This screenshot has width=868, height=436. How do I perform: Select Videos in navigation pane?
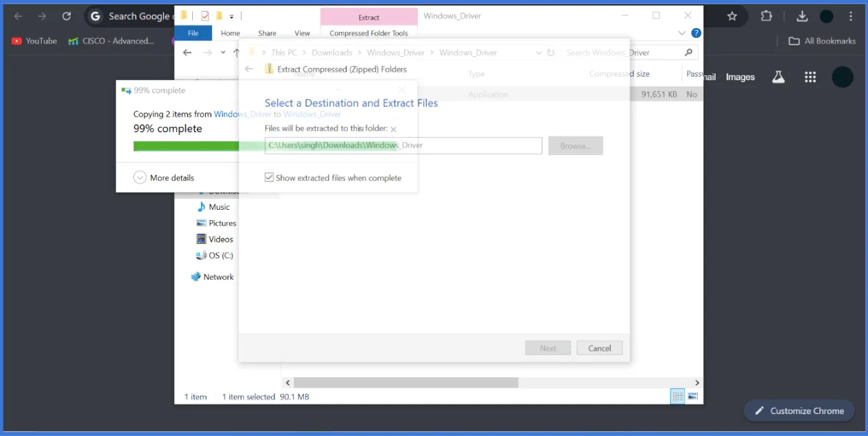coord(215,239)
